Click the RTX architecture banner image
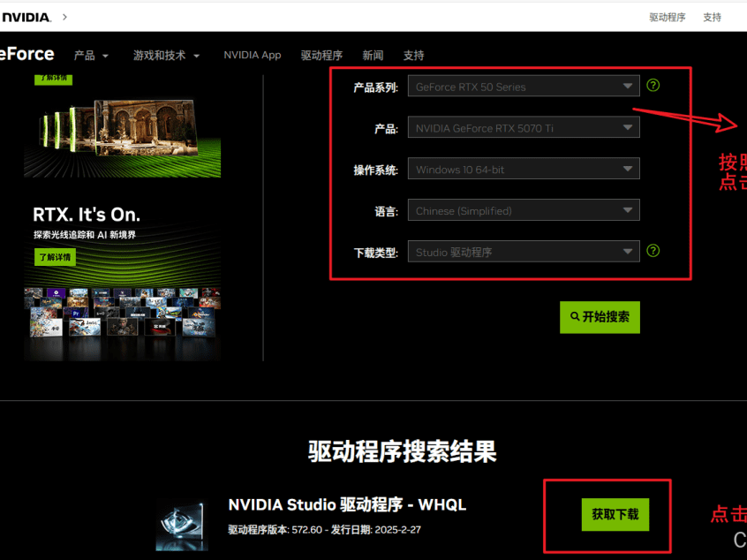Screen dimensions: 747x560 123,138
